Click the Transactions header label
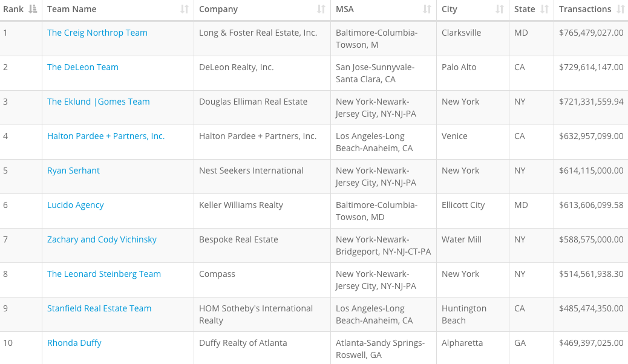This screenshot has width=628, height=364. point(585,9)
